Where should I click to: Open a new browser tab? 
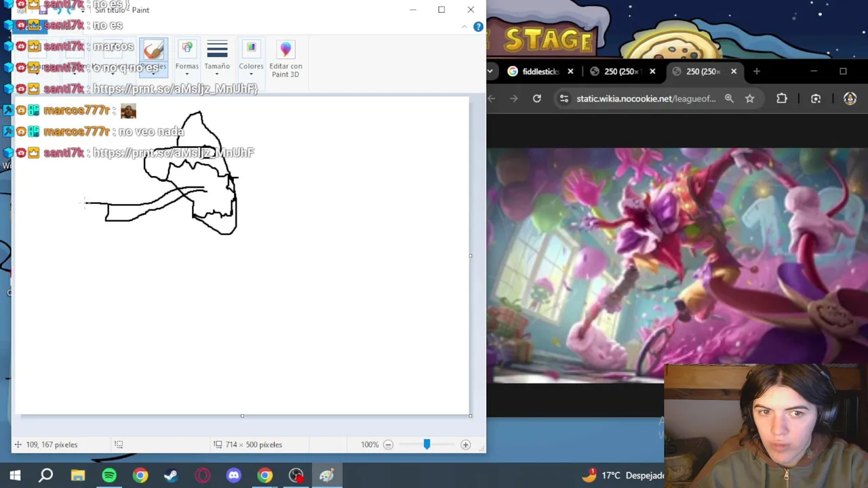(757, 71)
